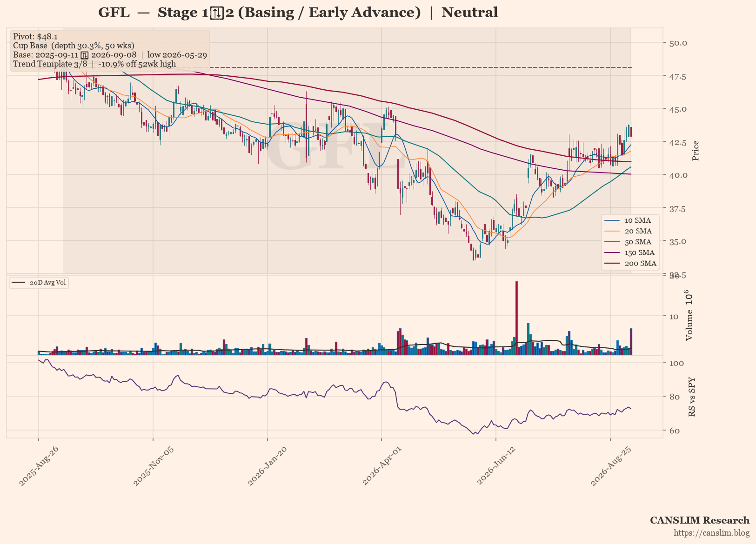Click the x-axis date label '2026-Apr-01'
The width and height of the screenshot is (756, 544).
coord(381,466)
